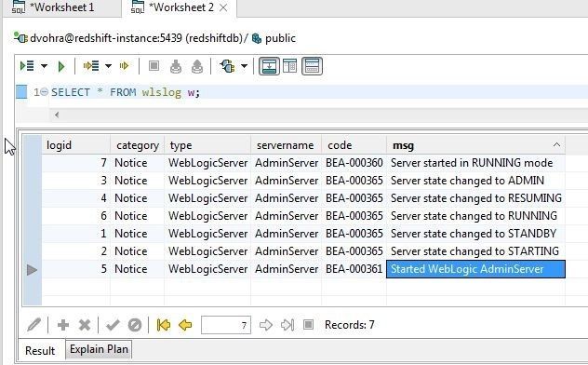Screen dimensions: 588x365
Task: Sort by the logid column header
Action: [75, 145]
